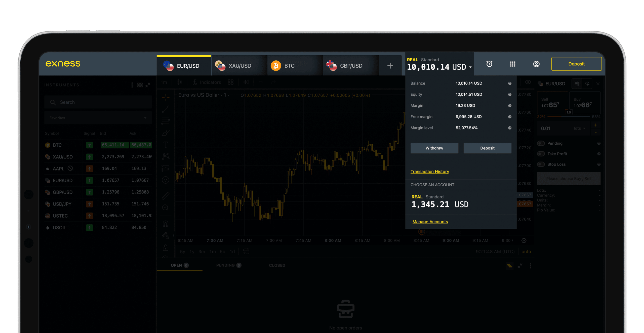Open chart layout grid icon
The height and width of the screenshot is (333, 644).
click(x=231, y=82)
